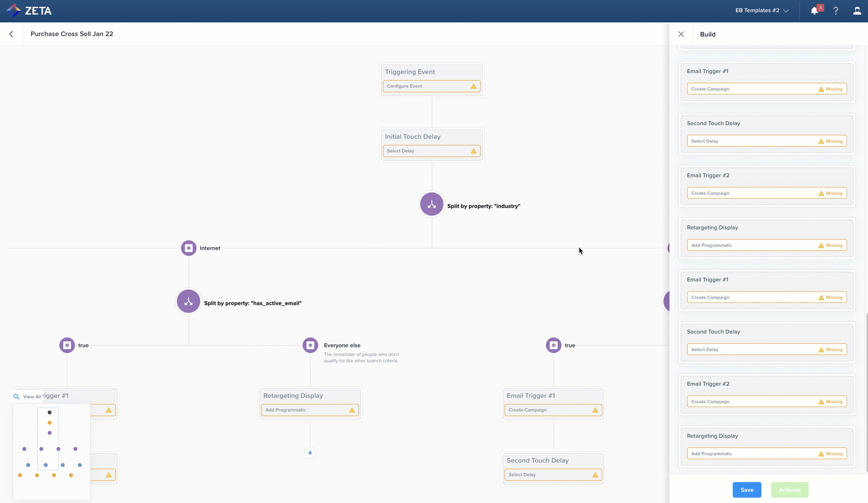This screenshot has height=503, width=868.
Task: Click the help question mark icon
Action: (836, 11)
